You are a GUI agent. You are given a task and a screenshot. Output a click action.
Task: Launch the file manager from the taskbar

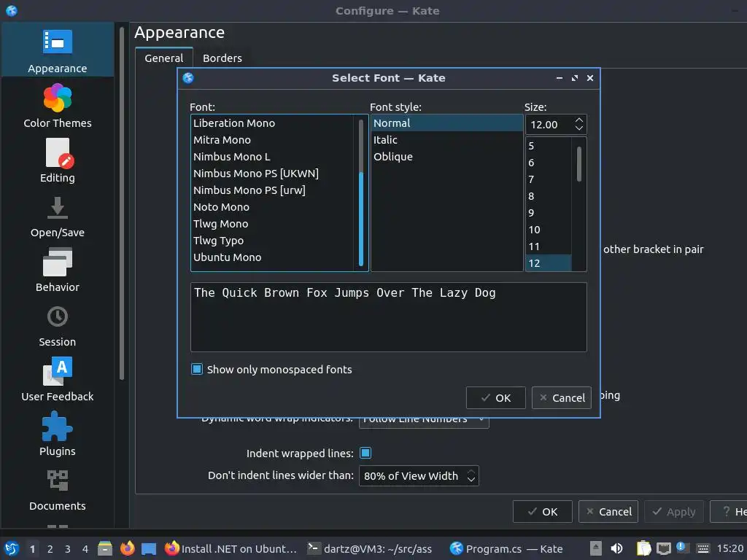[x=105, y=548]
